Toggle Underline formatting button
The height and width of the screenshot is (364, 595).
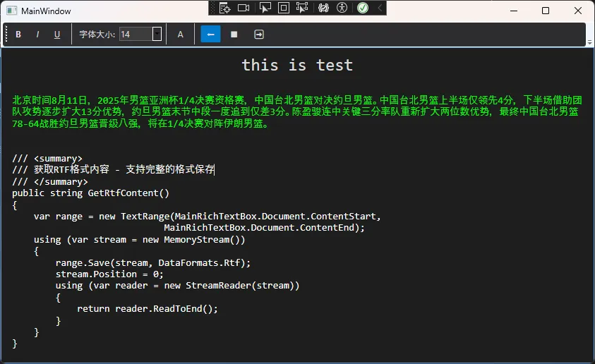[x=57, y=35]
